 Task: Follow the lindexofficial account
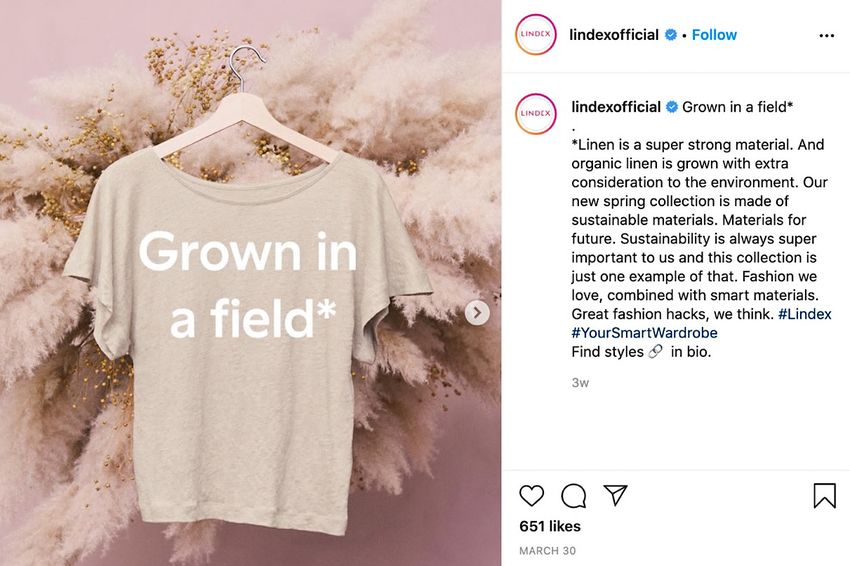714,35
